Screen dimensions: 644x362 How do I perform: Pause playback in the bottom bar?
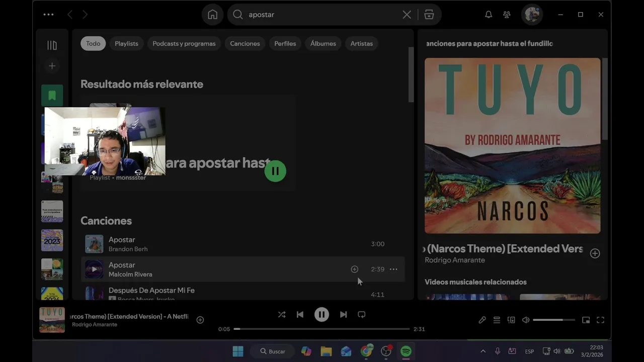click(x=321, y=314)
